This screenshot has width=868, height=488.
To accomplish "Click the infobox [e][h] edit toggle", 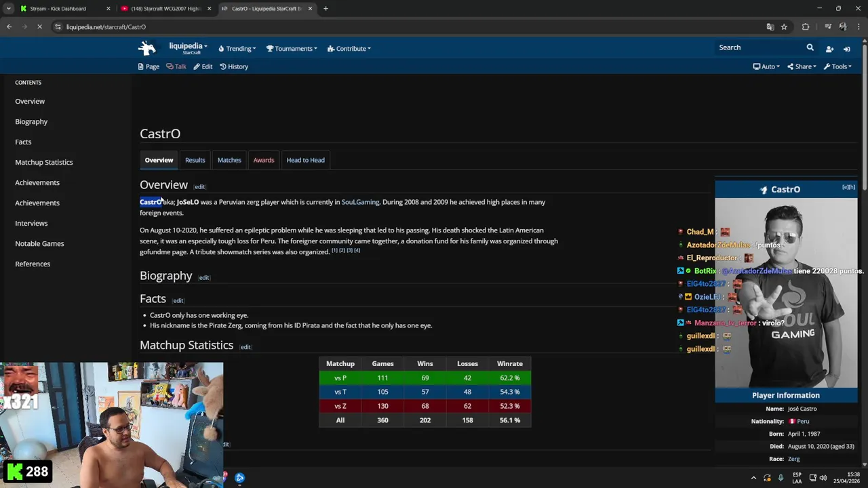I will [848, 187].
